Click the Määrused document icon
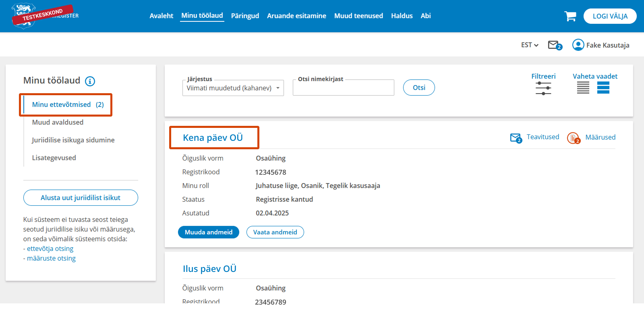644x309 pixels. tap(574, 138)
